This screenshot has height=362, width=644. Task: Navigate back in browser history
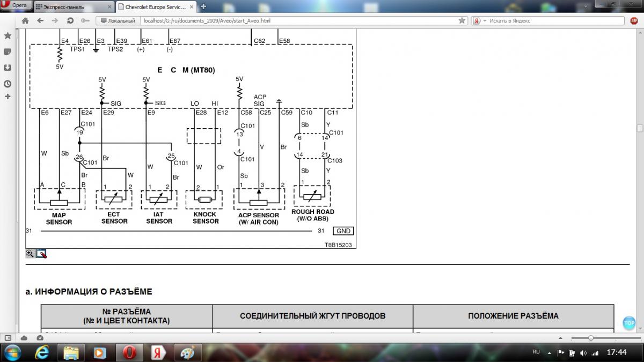click(40, 20)
